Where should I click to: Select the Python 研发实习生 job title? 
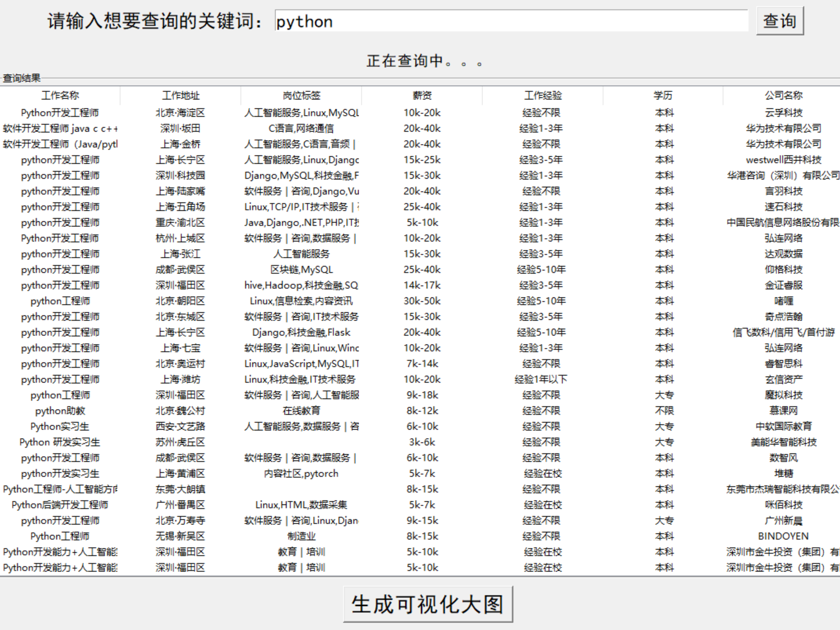pos(60,442)
